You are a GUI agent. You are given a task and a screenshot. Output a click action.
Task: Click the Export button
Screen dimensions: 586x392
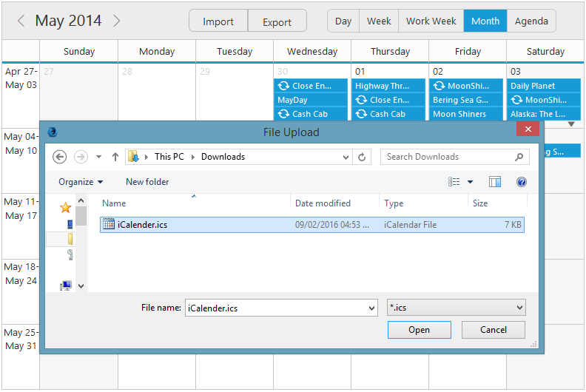(277, 21)
